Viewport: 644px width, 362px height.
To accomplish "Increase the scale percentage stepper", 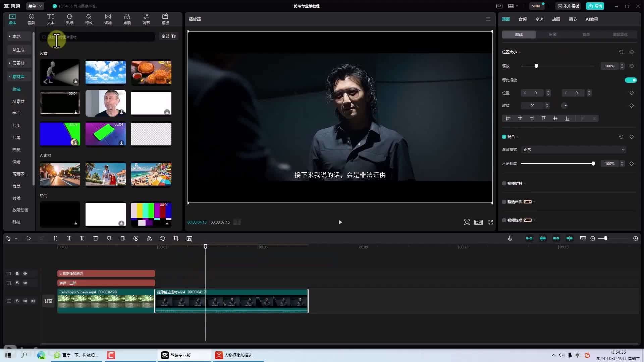I will click(x=622, y=64).
